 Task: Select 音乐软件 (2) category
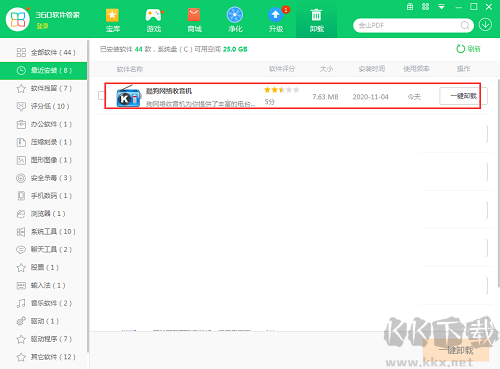[44, 303]
